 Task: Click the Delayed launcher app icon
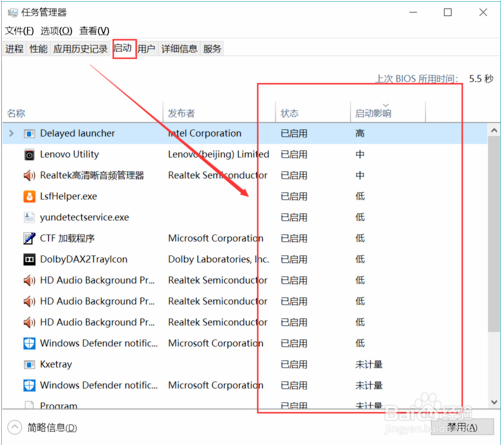pos(29,134)
